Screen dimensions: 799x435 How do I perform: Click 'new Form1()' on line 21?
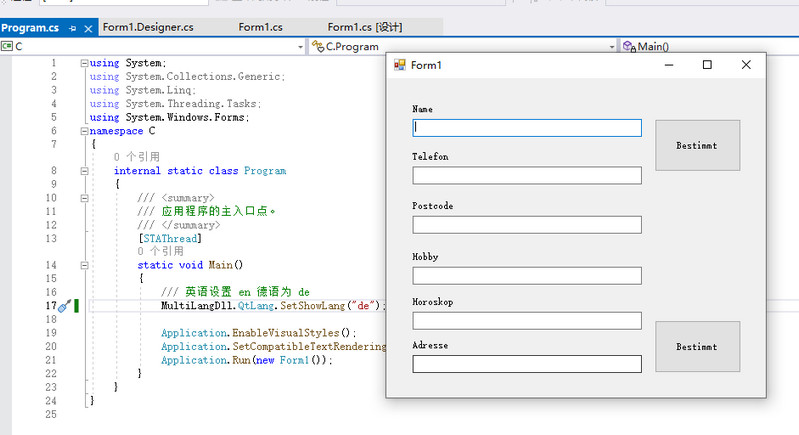pyautogui.click(x=290, y=360)
